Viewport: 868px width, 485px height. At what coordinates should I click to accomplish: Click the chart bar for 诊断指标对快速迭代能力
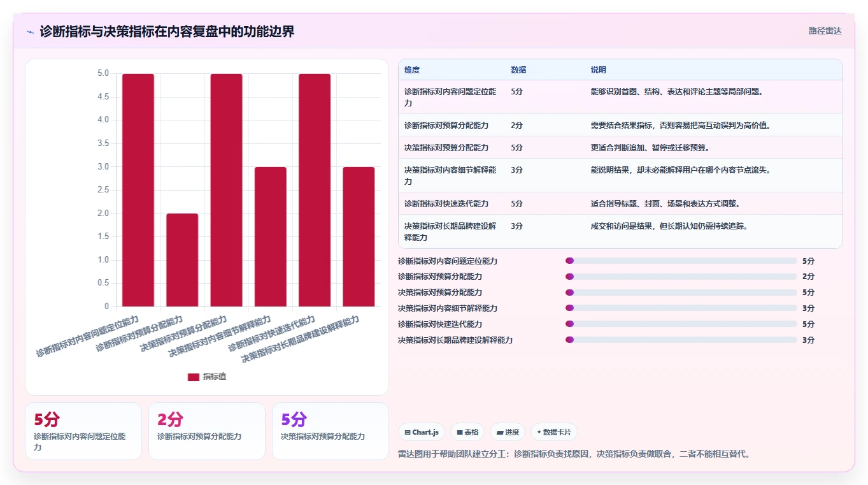pos(315,190)
